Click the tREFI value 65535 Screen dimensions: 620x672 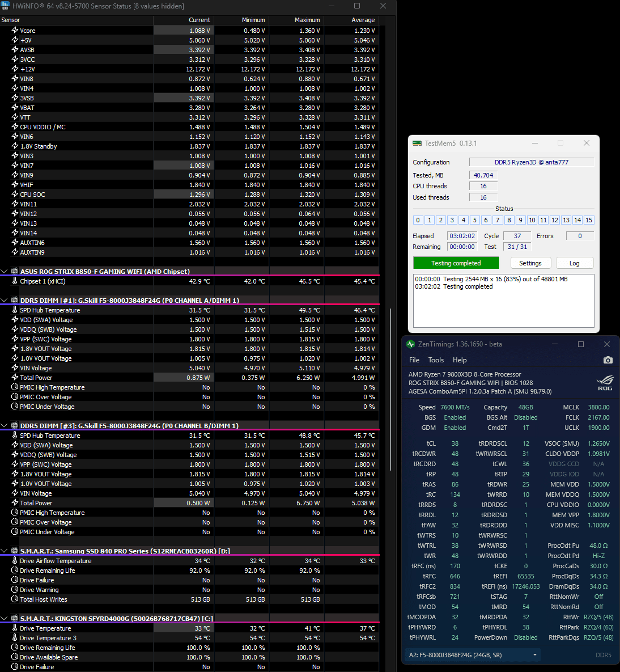click(x=526, y=576)
